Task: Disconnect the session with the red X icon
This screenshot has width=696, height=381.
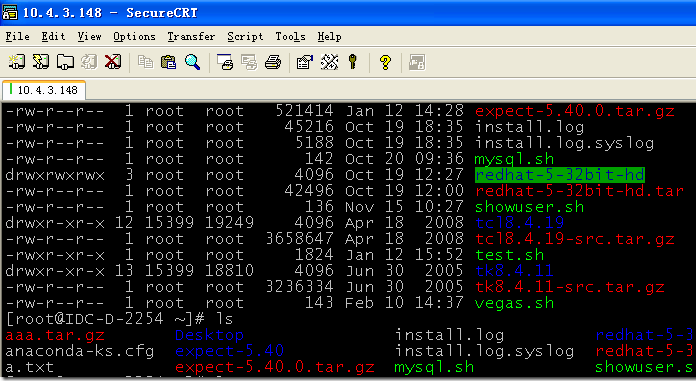Action: pos(113,61)
